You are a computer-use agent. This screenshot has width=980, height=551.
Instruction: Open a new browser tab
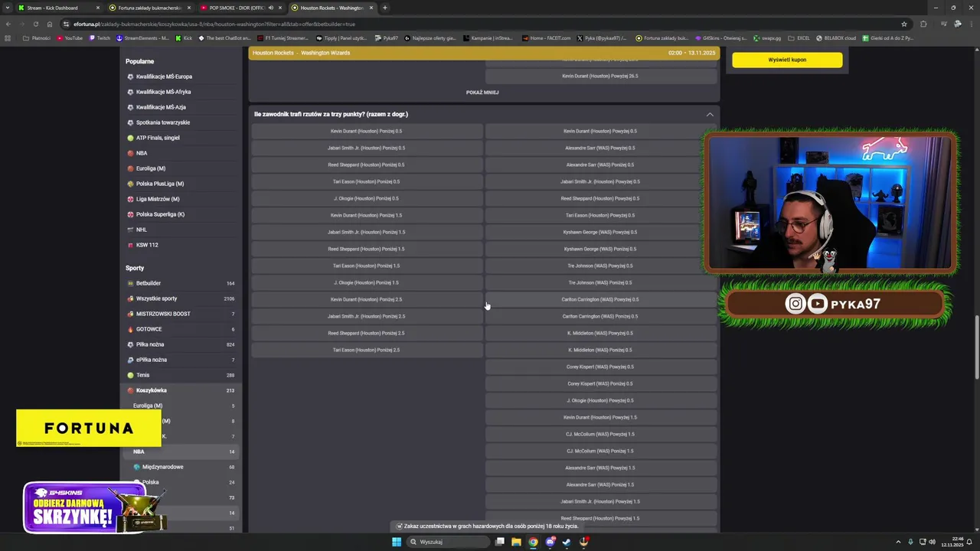(384, 8)
